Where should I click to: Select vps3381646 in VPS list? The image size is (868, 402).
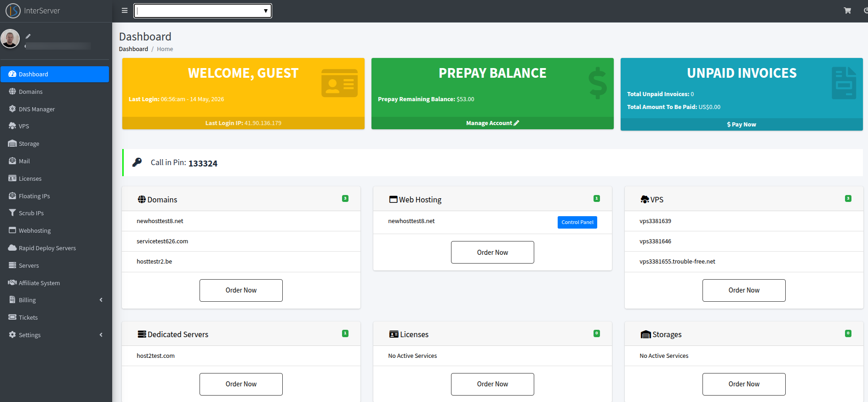point(655,241)
